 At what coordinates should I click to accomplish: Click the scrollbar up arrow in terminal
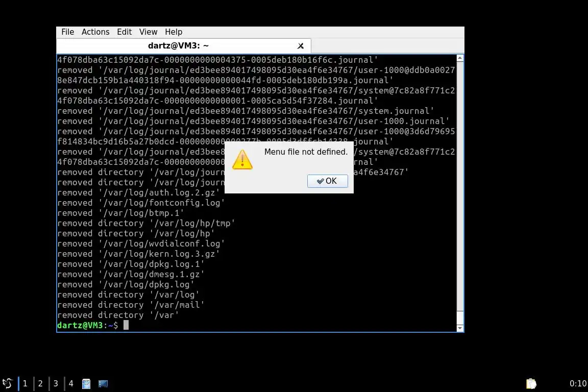(x=460, y=58)
